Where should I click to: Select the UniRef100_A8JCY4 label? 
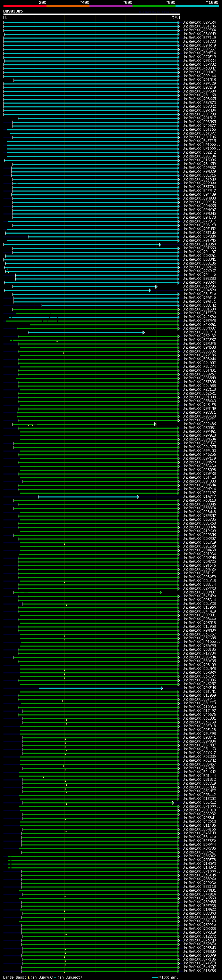[199, 367]
